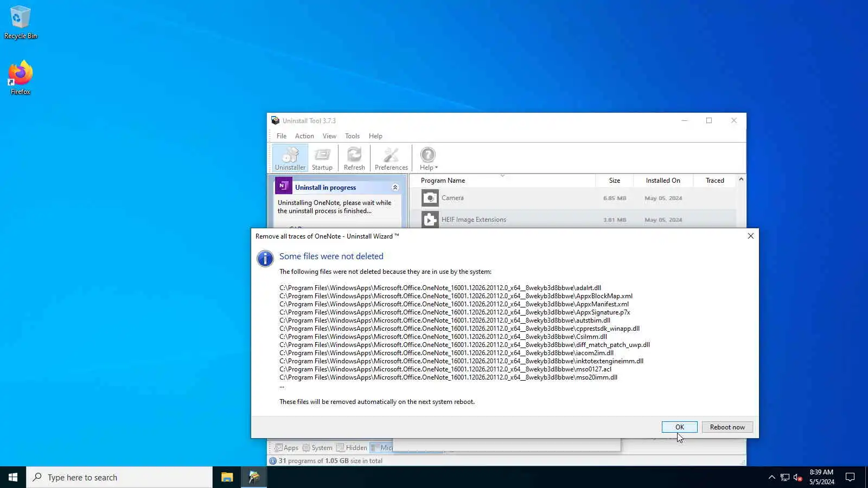Switch to the Hidden tab

point(352,448)
